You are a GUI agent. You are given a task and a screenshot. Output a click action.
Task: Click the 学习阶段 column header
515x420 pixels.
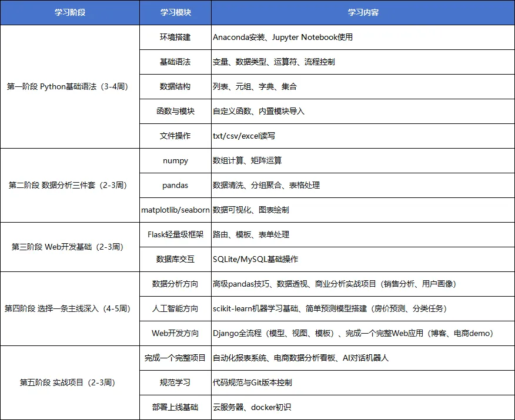click(70, 12)
